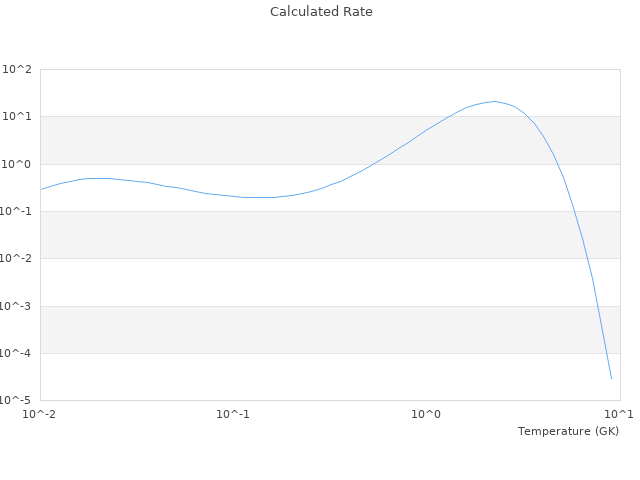Select the 10^-1 x-axis tick label
The width and height of the screenshot is (640, 480).
pos(233,414)
